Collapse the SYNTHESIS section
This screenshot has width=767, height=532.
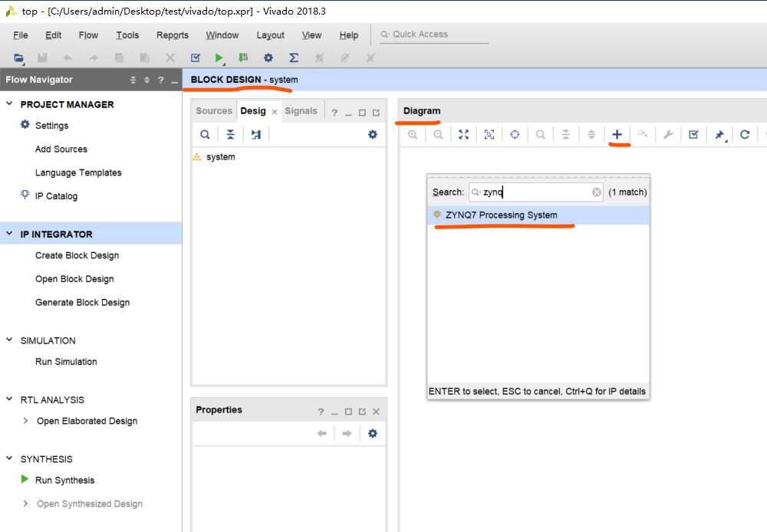pos(10,459)
